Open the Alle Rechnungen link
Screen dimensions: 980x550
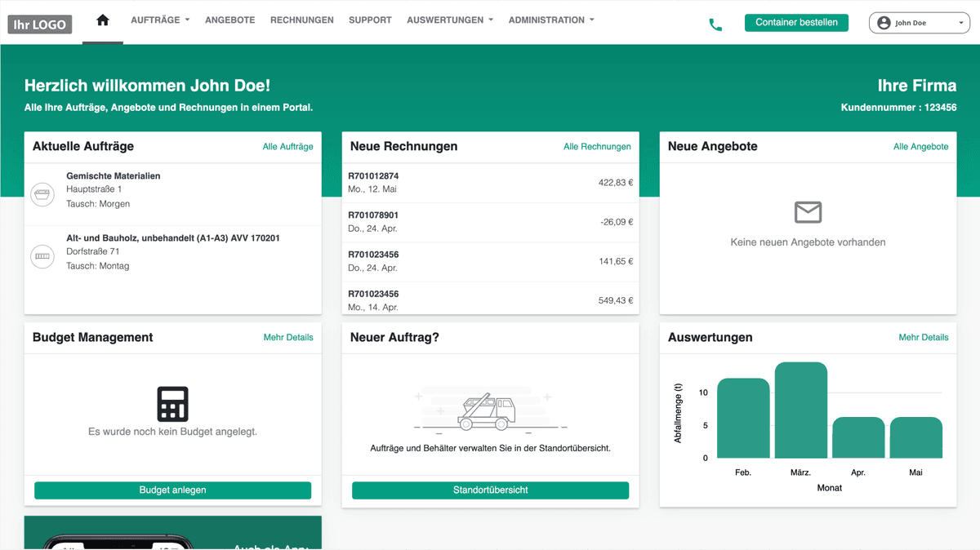coord(597,147)
